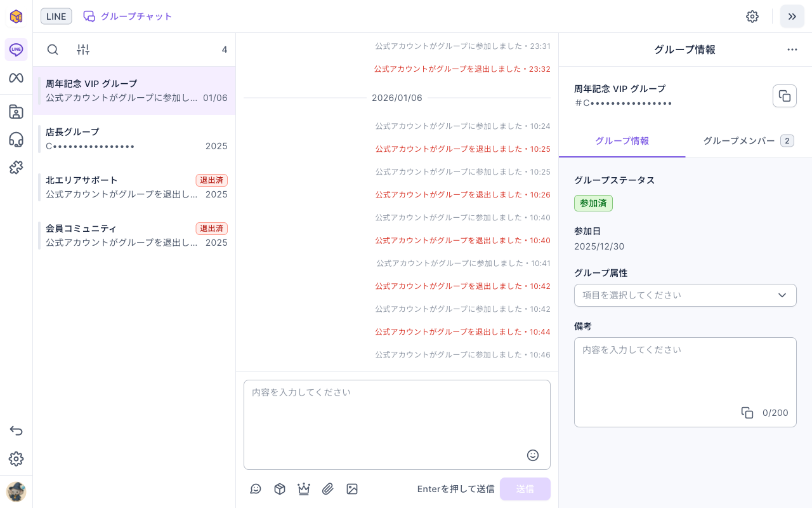This screenshot has height=508, width=812.
Task: Open settings gear in left sidebar
Action: pos(16,458)
